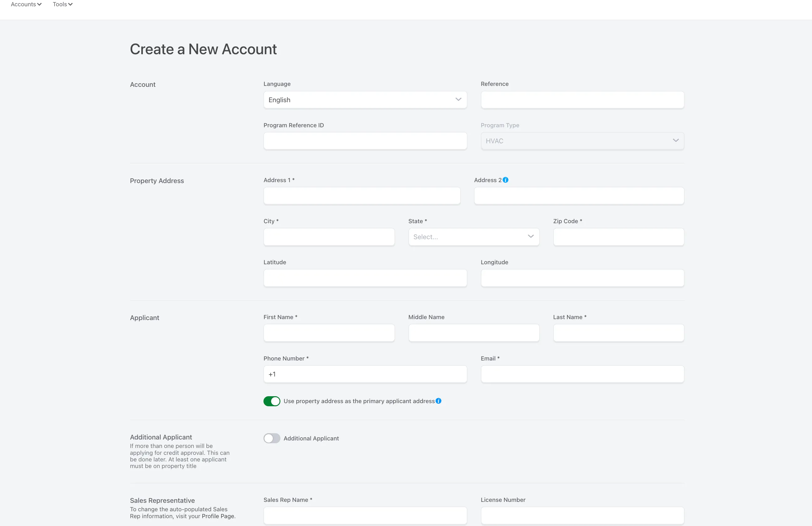Click the Address 1 input field
The image size is (812, 526).
[x=362, y=196]
